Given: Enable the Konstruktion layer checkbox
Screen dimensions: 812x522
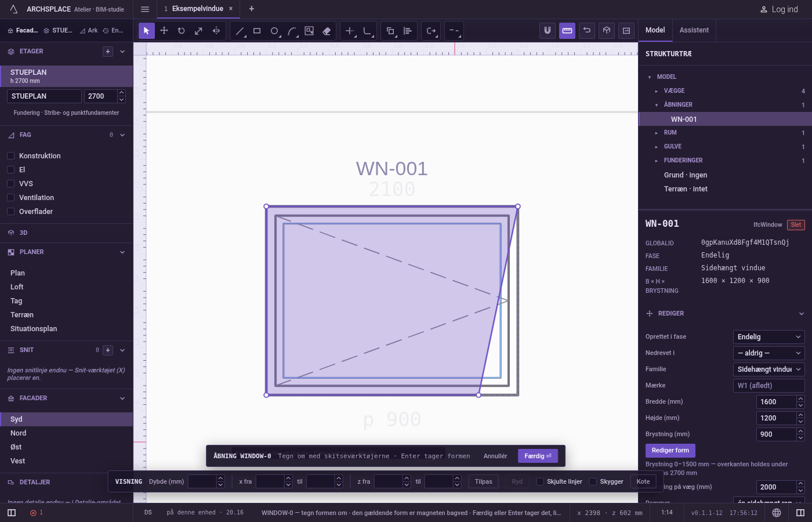Looking at the screenshot, I should pyautogui.click(x=10, y=155).
